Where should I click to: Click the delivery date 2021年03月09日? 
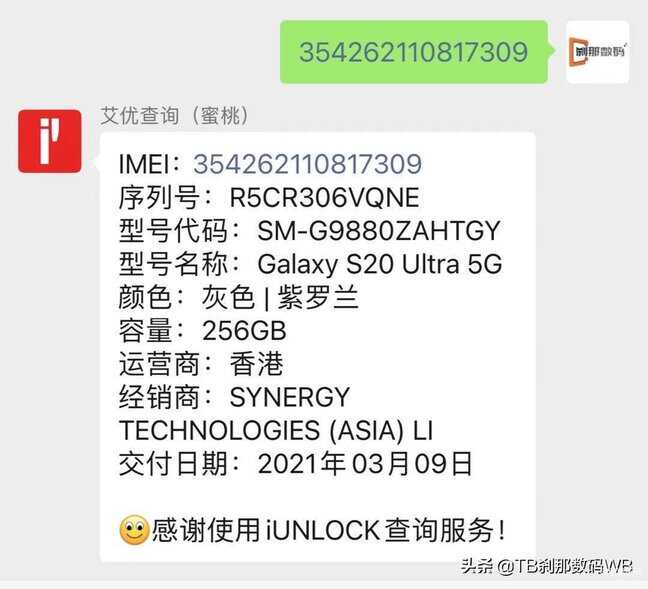(x=365, y=464)
